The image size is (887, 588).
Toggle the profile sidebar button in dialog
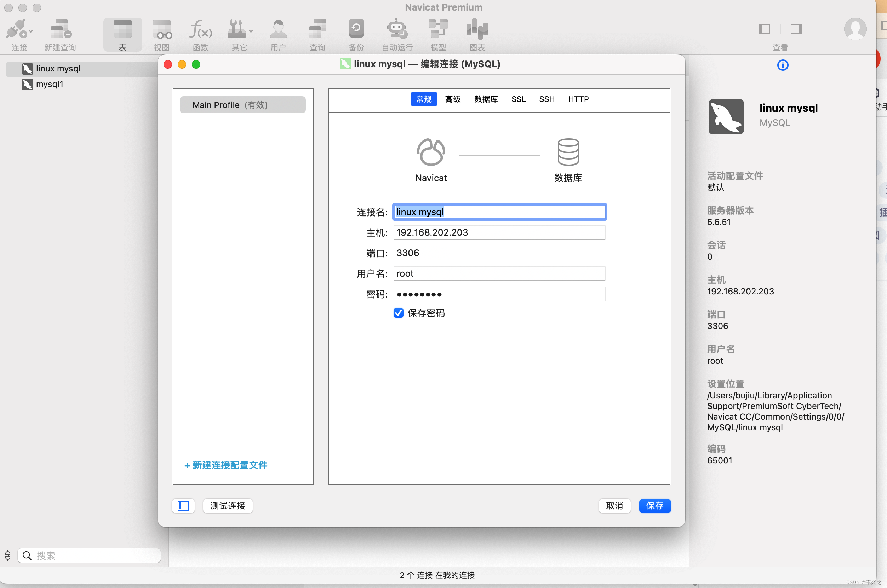183,506
